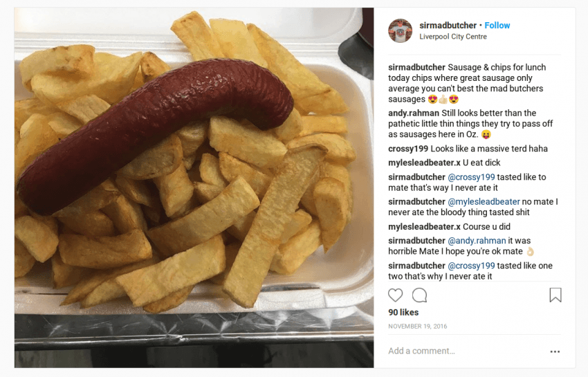The width and height of the screenshot is (588, 377).
Task: Open Liverpool City Centre location page
Action: click(x=453, y=37)
